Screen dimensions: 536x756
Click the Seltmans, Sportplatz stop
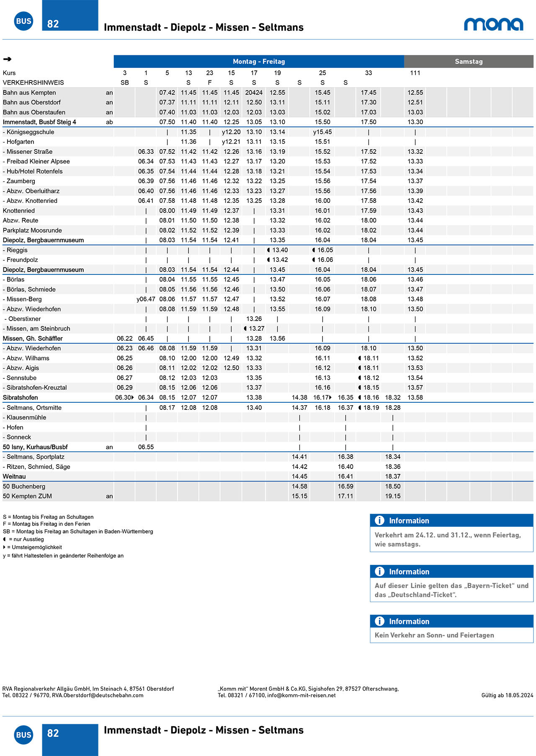[x=33, y=457]
